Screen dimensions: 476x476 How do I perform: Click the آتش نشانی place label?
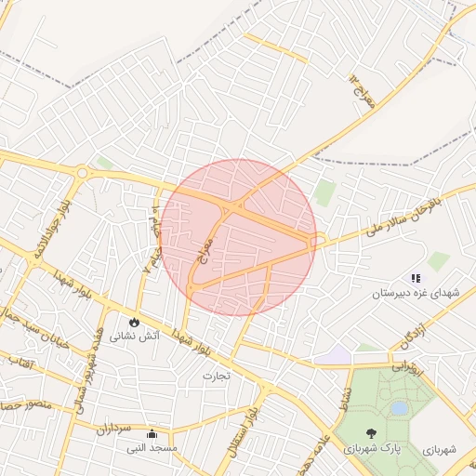(134, 336)
